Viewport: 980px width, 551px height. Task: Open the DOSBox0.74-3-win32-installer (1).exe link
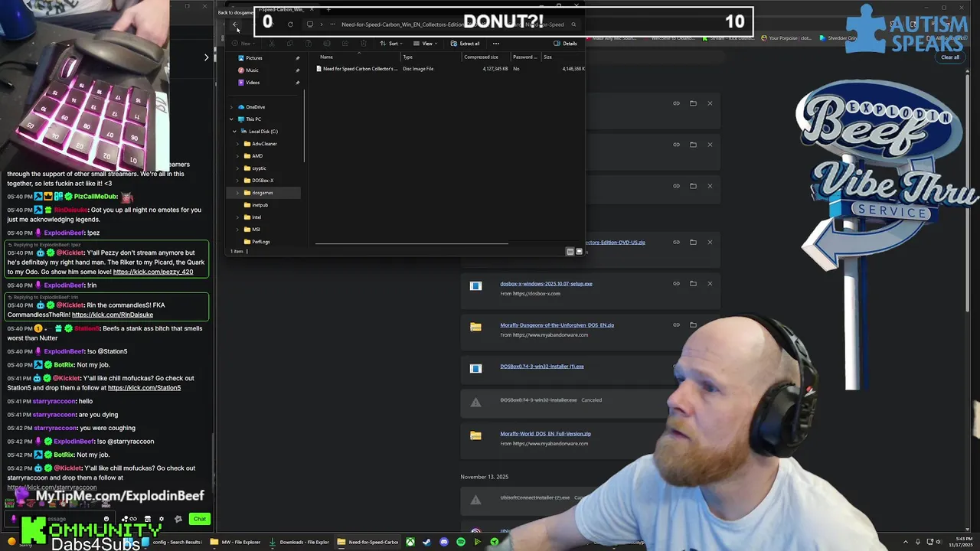pos(541,367)
